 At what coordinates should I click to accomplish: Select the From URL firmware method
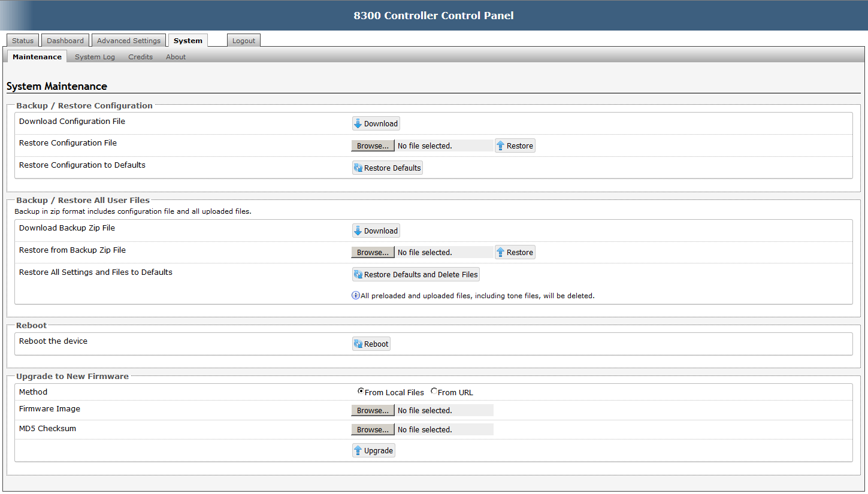[x=433, y=392]
